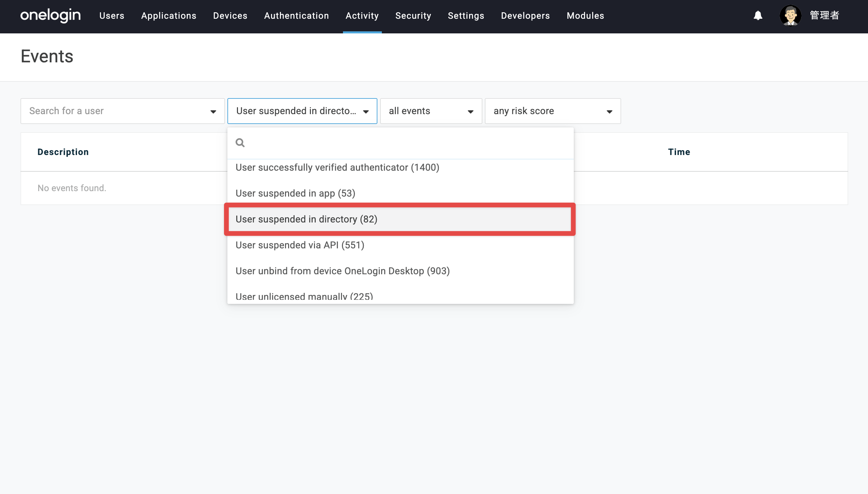
Task: Open the Devices menu
Action: click(230, 16)
